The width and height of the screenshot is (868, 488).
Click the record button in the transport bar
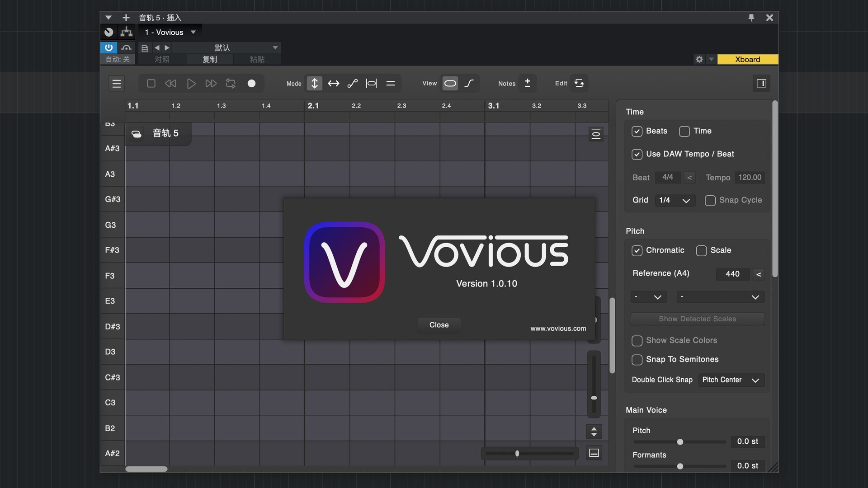251,84
